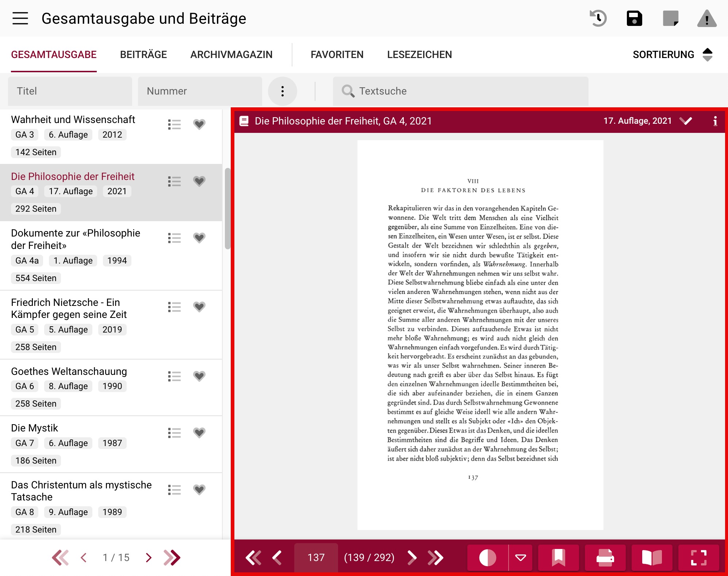The width and height of the screenshot is (728, 576).
Task: Open the Lesezeichen tab
Action: point(419,55)
